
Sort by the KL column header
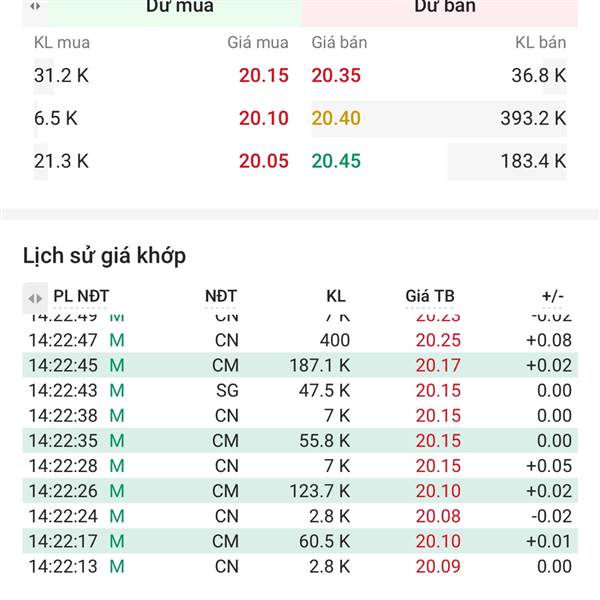336,296
